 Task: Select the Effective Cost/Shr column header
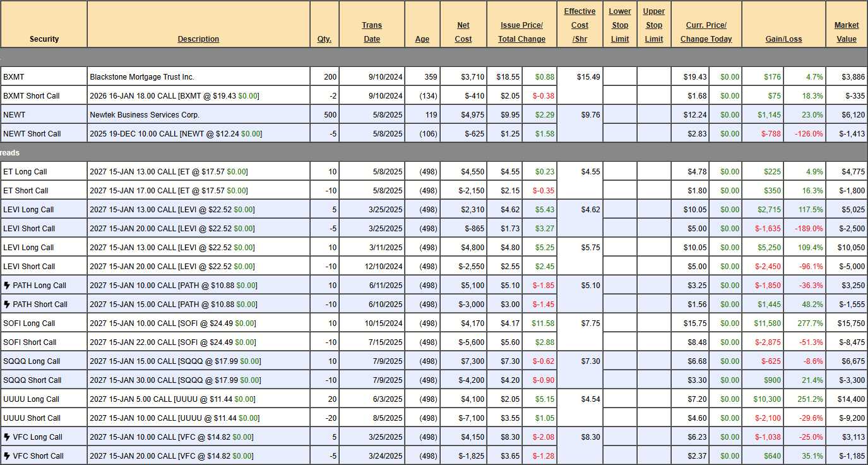(x=580, y=25)
